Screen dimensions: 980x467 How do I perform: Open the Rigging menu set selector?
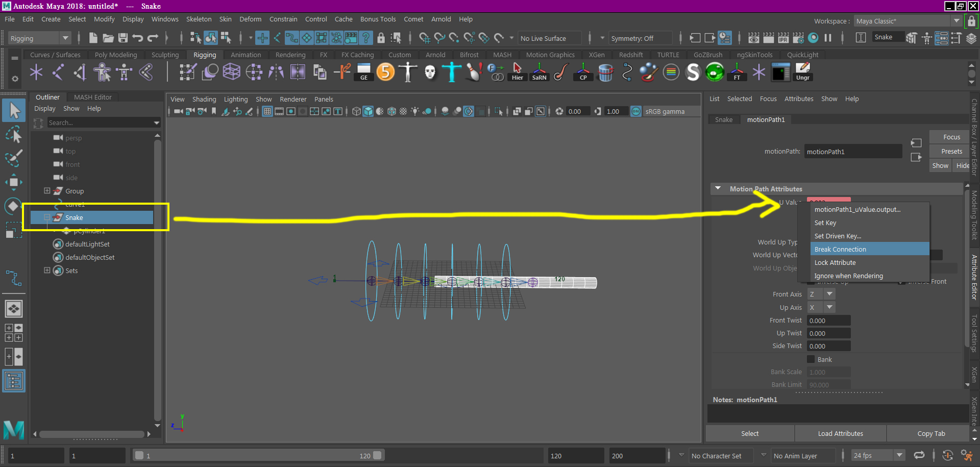(x=40, y=38)
